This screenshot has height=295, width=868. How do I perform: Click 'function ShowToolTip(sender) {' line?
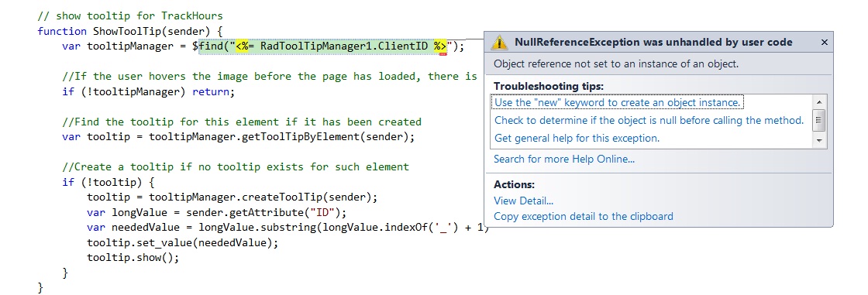130,31
